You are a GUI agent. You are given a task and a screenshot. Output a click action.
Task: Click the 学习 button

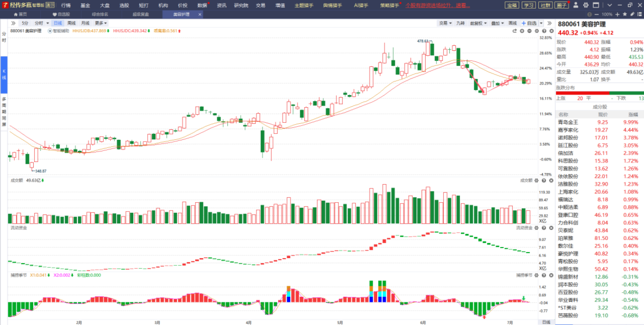529,5
